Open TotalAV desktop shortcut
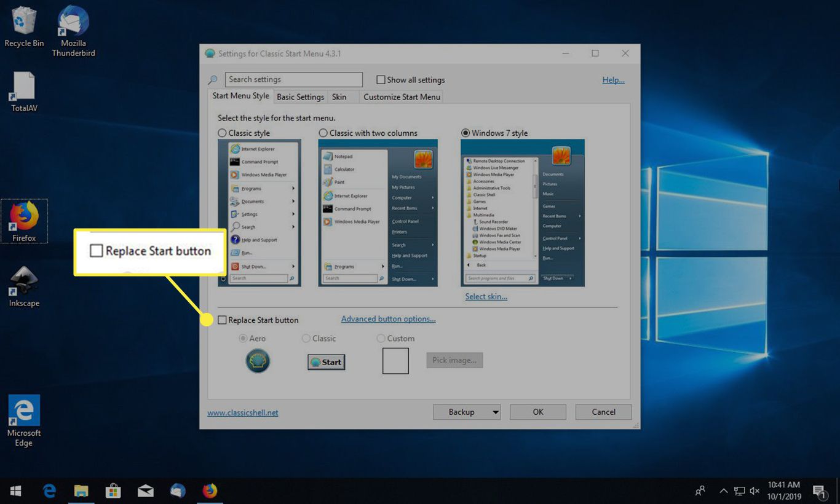 coord(24,92)
